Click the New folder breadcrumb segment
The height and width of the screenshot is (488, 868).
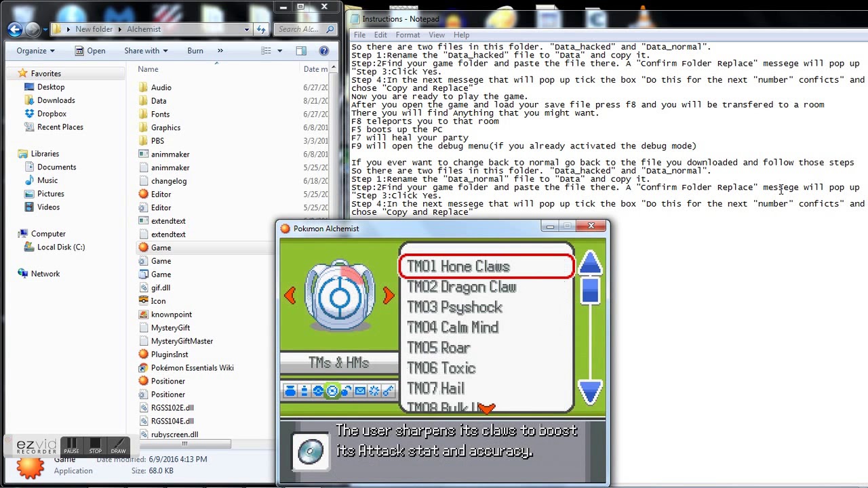94,29
